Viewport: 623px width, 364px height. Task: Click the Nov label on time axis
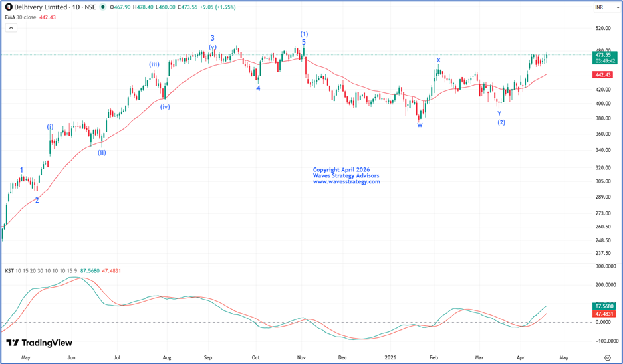pos(301,357)
